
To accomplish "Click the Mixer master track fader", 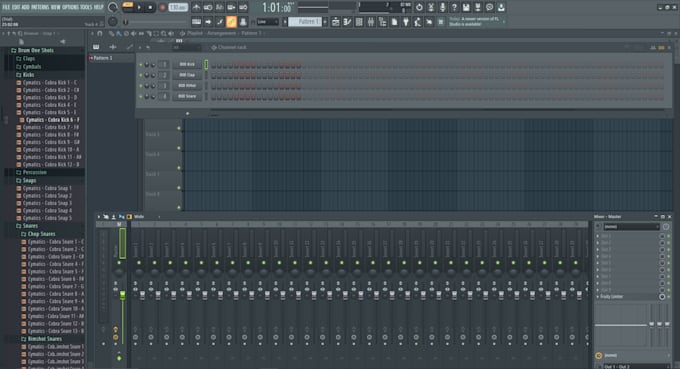I will click(x=123, y=295).
